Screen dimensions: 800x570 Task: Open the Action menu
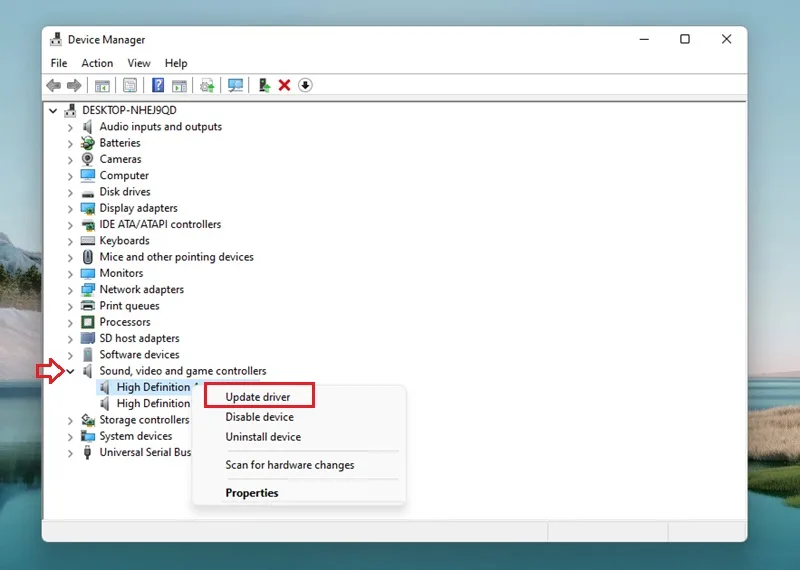97,63
